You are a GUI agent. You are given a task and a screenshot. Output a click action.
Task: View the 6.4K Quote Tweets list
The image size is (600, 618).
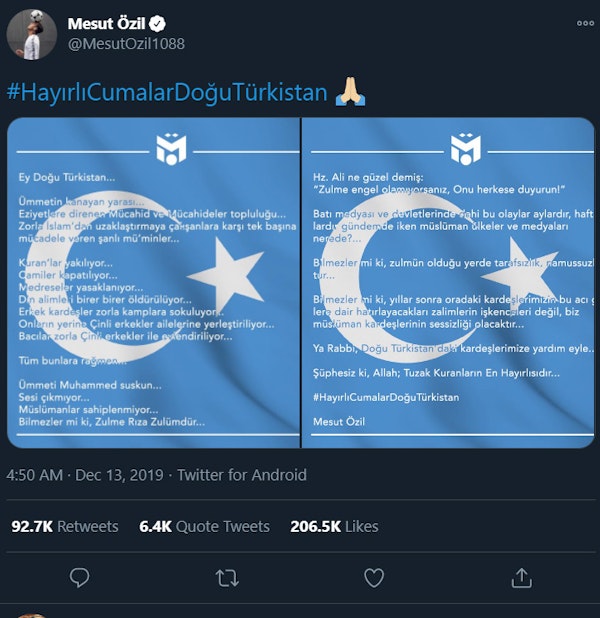click(205, 527)
